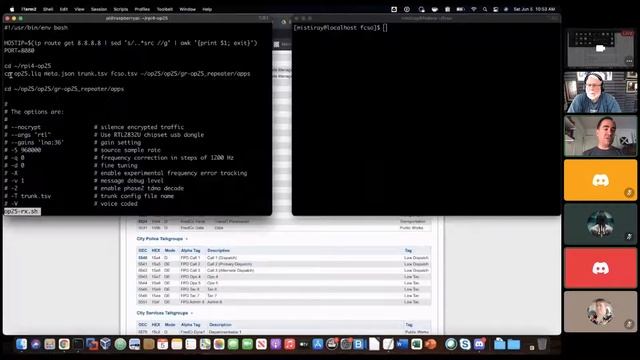Click the FPD Call 1 row alpha tag
The image size is (640, 360).
[x=191, y=258]
